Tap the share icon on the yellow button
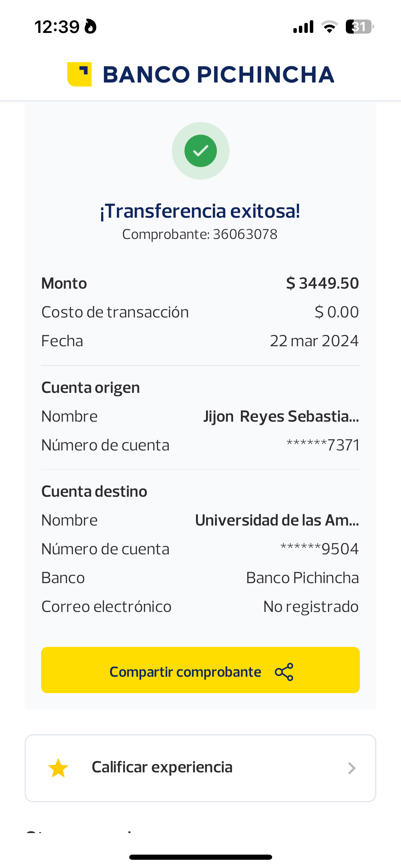This screenshot has width=401, height=868. pyautogui.click(x=284, y=672)
